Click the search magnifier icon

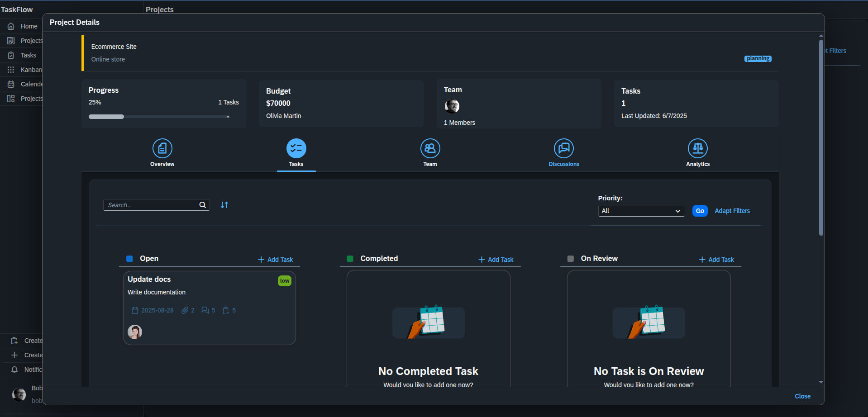(203, 205)
